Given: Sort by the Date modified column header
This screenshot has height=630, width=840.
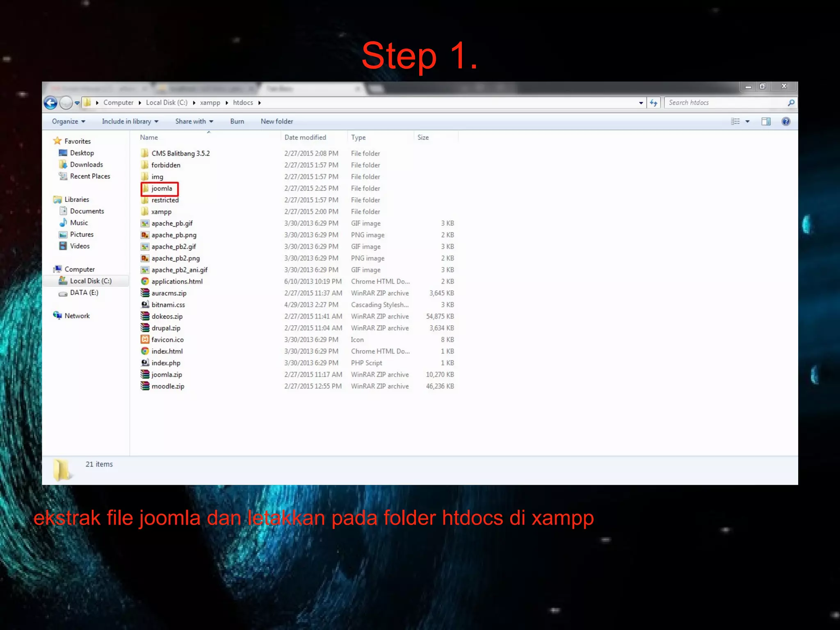Looking at the screenshot, I should (x=305, y=137).
